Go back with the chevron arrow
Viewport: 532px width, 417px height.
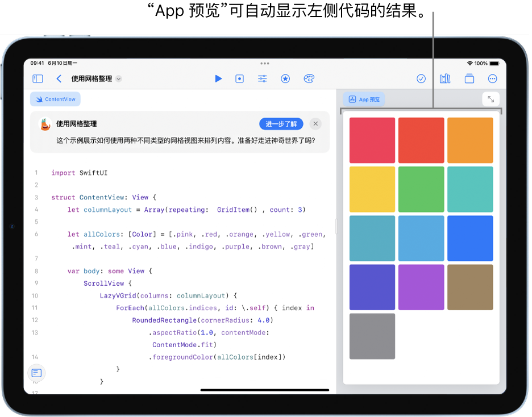[59, 79]
